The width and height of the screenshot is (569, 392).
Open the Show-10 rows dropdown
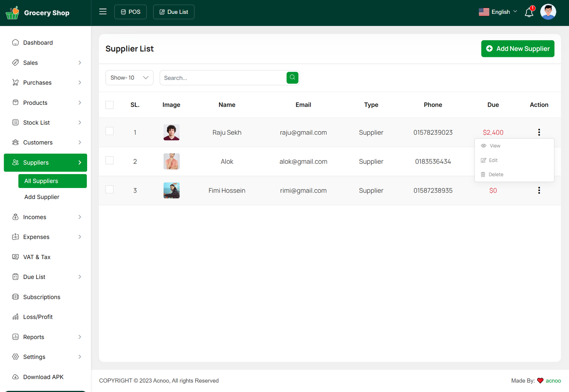click(x=129, y=78)
